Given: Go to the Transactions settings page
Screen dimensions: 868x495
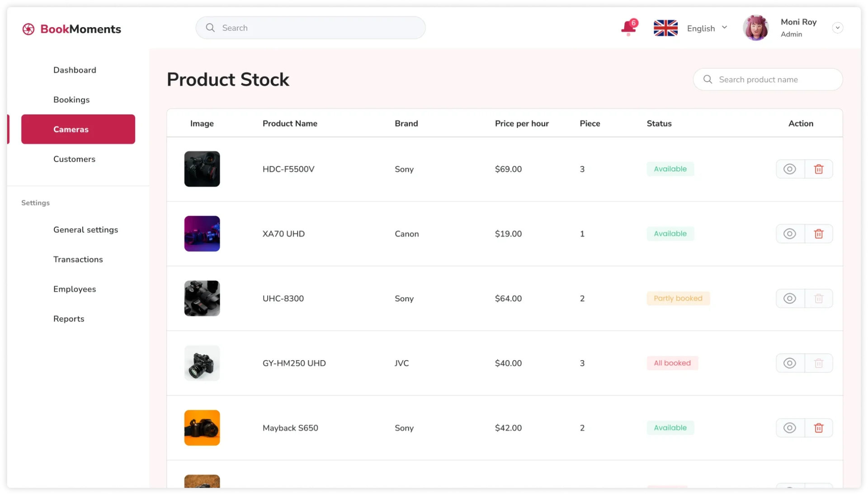Looking at the screenshot, I should click(78, 259).
